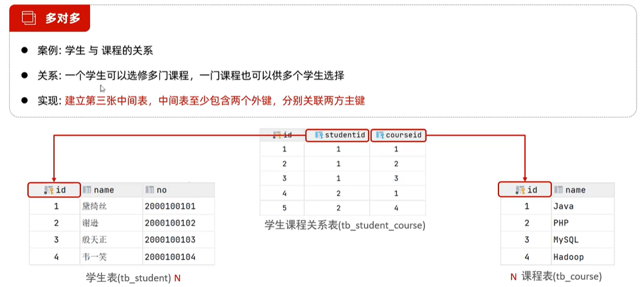Click the column icon beside course table name header

tap(558, 190)
